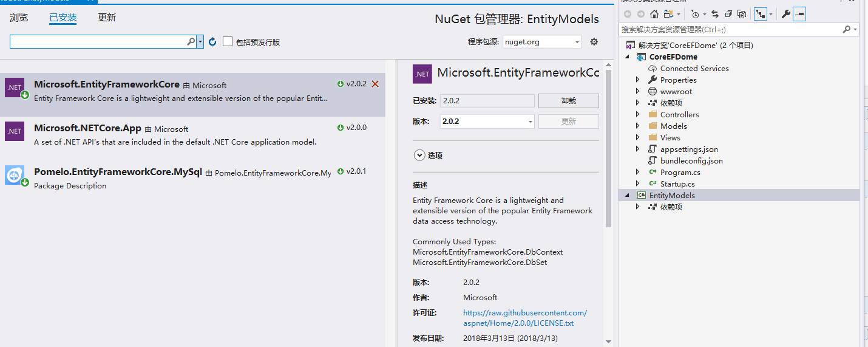The image size is (868, 347).
Task: Click the Controllers folder icon
Action: 653,114
